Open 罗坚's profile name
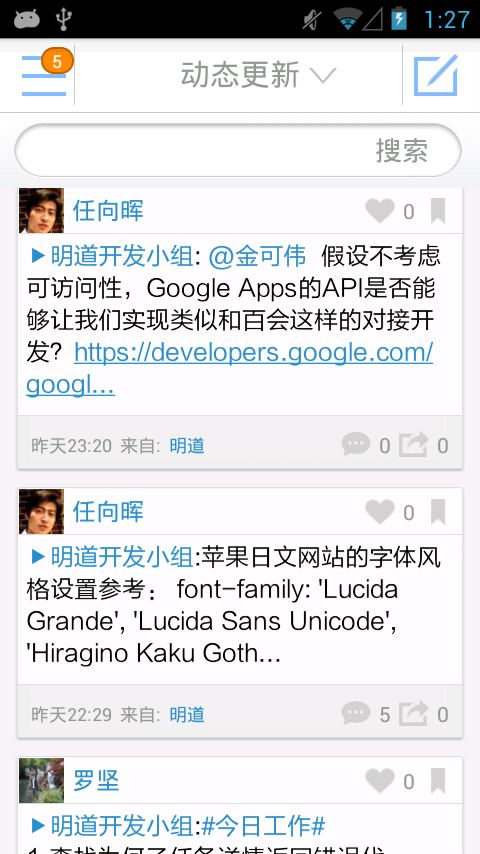Image resolution: width=480 pixels, height=854 pixels. [96, 781]
